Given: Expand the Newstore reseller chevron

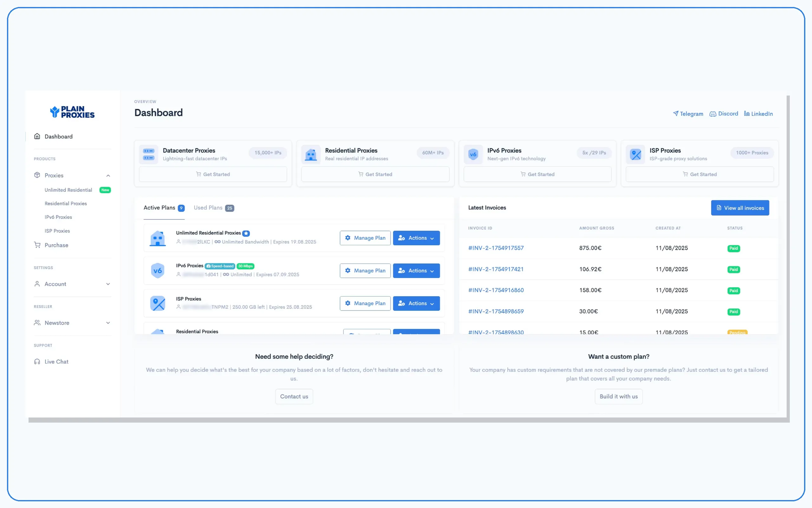Looking at the screenshot, I should (x=108, y=323).
